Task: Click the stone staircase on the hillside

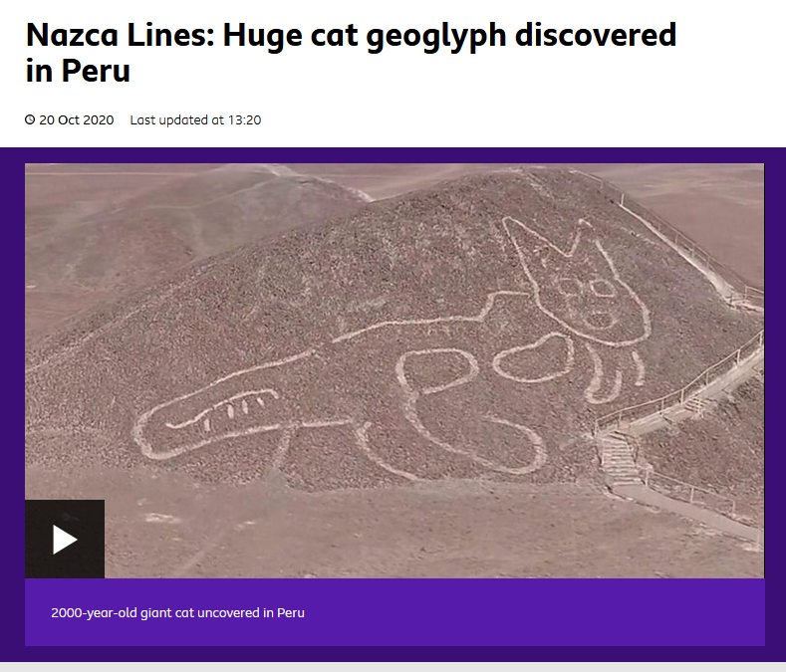Action: 621,459
